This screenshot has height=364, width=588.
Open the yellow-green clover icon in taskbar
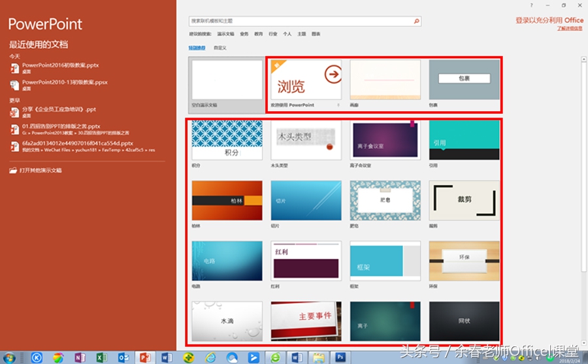(x=189, y=357)
